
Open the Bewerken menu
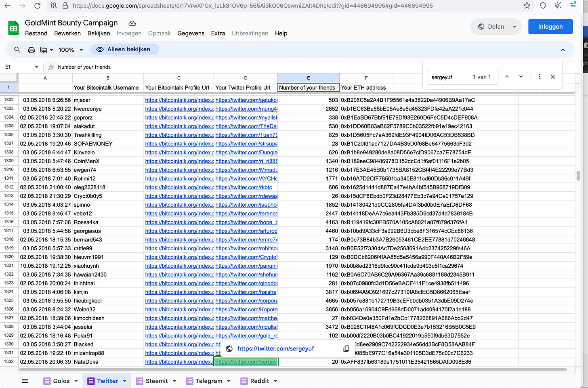click(67, 34)
